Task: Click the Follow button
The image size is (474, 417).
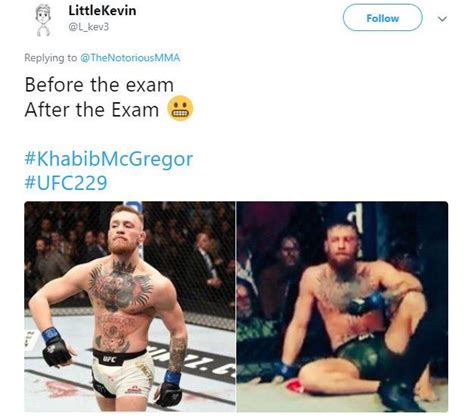Action: tap(383, 18)
